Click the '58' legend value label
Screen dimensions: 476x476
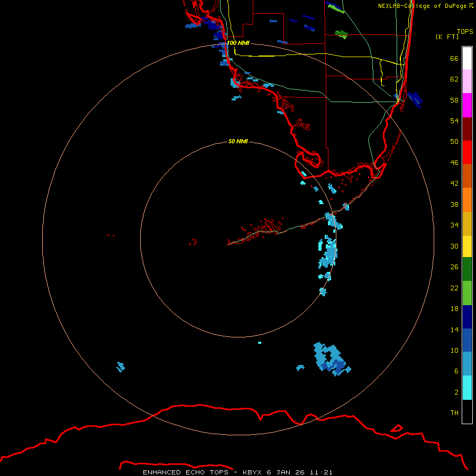click(454, 100)
